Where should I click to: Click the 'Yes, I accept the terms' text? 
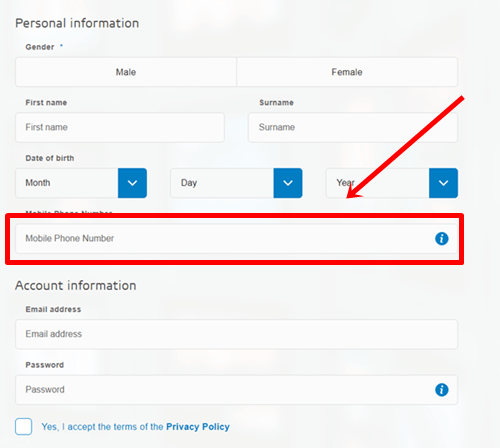[x=102, y=427]
